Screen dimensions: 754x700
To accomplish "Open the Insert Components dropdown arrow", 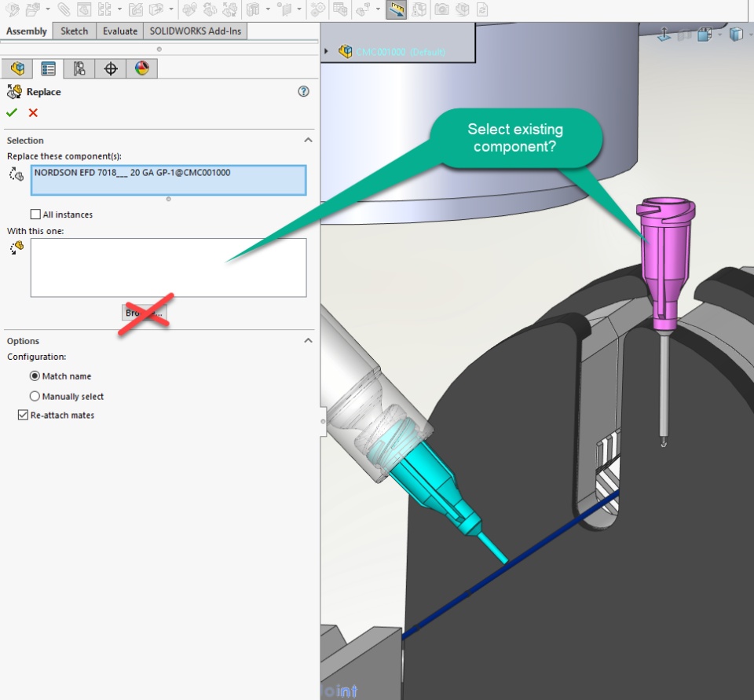I will coord(48,9).
